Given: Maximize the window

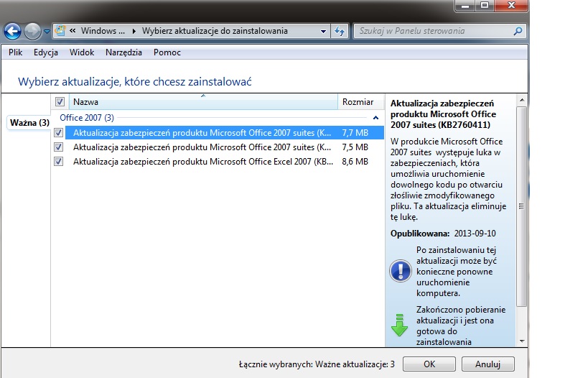Looking at the screenshot, I should click(485, 6).
